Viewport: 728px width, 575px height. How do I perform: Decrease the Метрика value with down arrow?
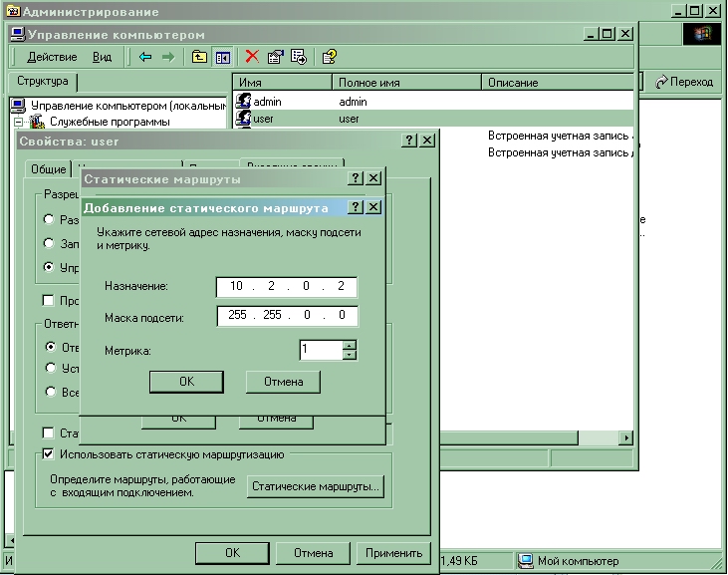(x=349, y=355)
